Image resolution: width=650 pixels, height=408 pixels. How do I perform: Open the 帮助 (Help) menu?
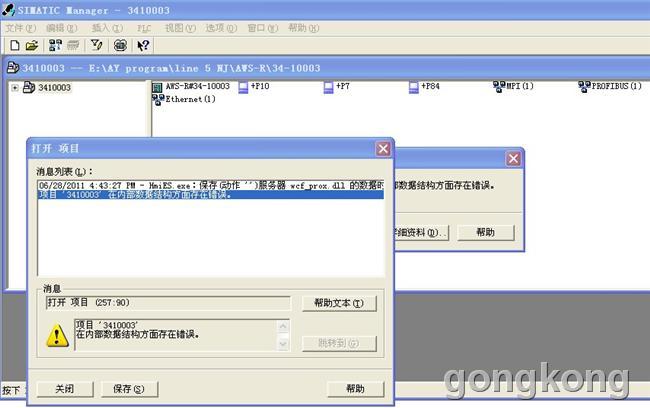[303, 28]
